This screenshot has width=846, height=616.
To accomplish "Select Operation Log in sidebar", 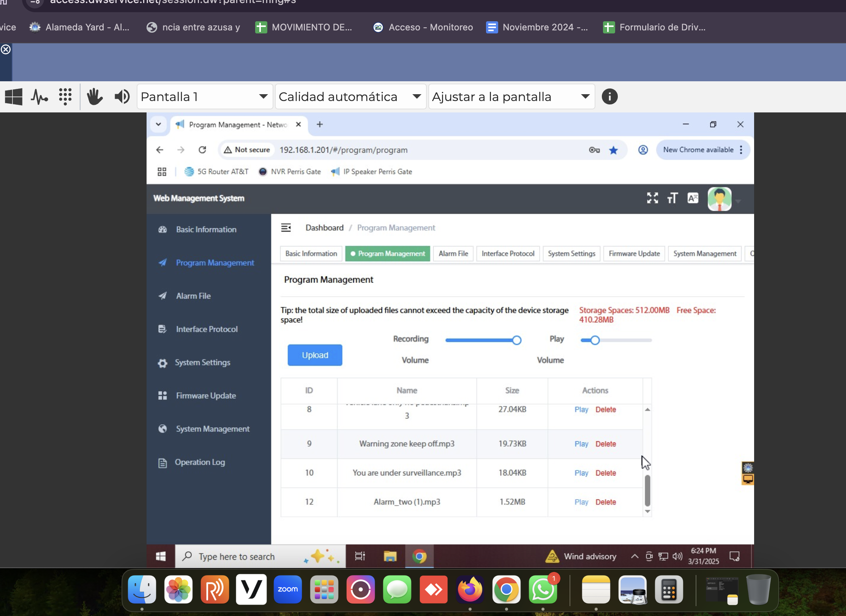I will [x=209, y=463].
